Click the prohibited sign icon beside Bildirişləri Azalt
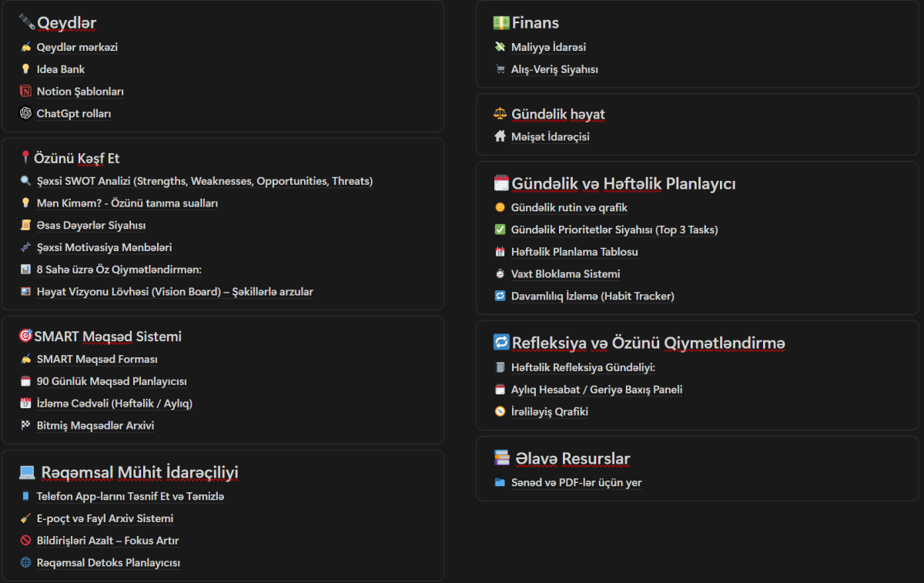 pyautogui.click(x=25, y=541)
